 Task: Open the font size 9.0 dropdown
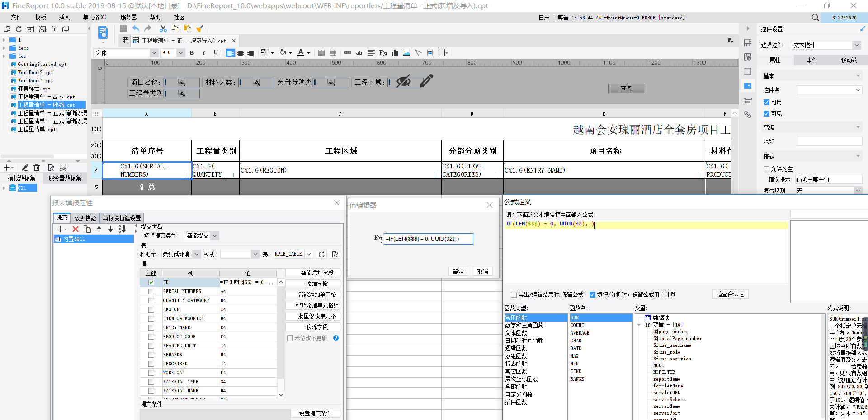tap(181, 53)
